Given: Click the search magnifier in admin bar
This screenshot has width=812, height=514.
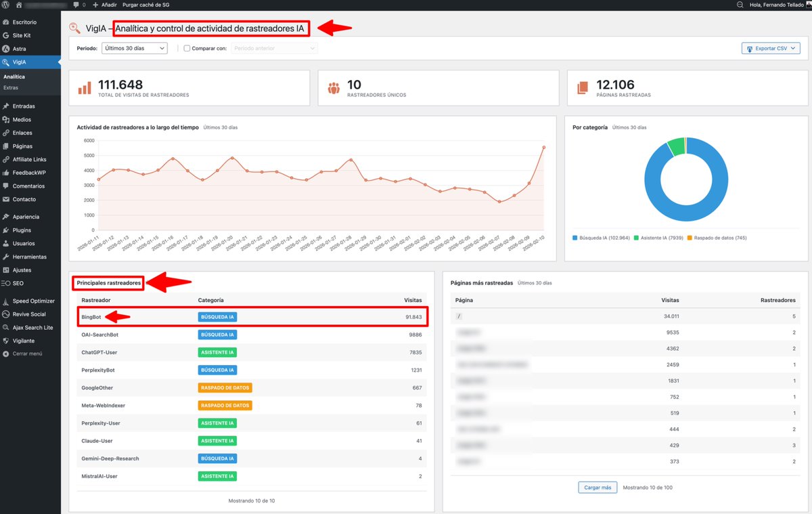Looking at the screenshot, I should pyautogui.click(x=740, y=5).
